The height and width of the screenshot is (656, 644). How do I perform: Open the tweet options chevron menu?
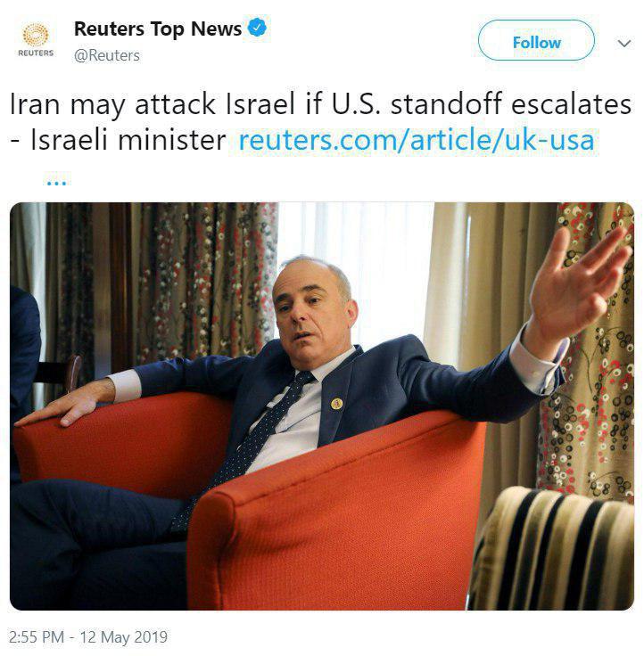[623, 43]
